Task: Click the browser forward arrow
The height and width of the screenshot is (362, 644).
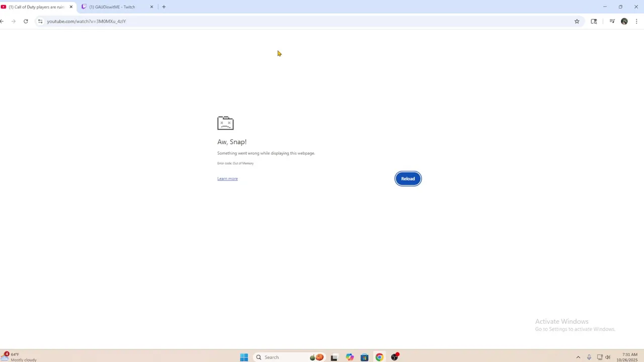Action: point(14,21)
